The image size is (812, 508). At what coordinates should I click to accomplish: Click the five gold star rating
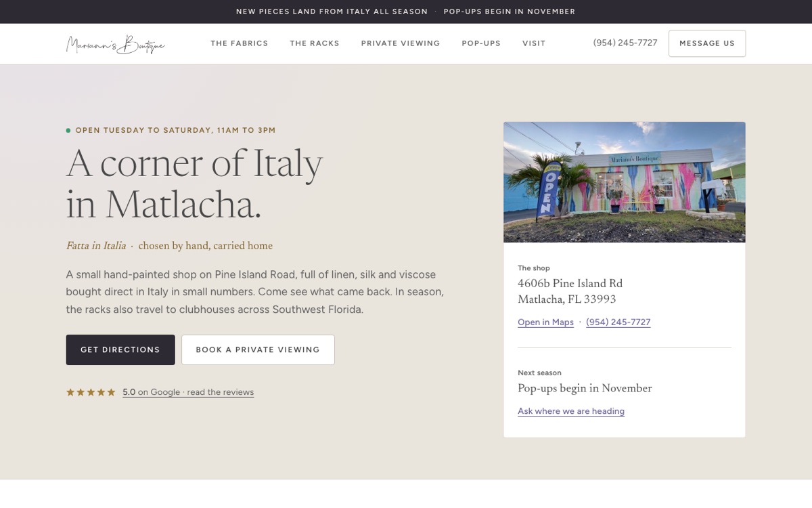91,392
